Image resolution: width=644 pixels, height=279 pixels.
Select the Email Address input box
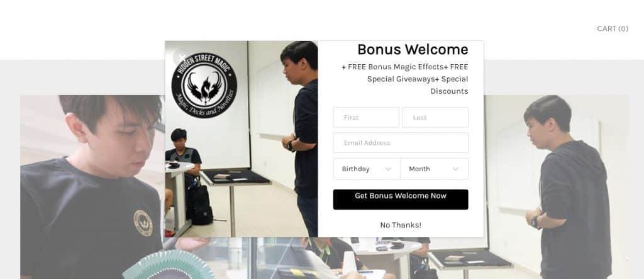click(401, 143)
